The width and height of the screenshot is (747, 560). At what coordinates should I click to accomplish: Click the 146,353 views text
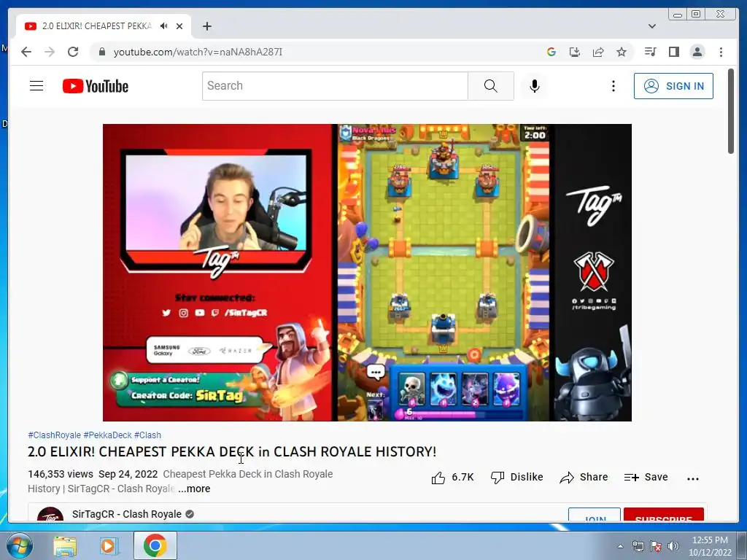tap(61, 474)
